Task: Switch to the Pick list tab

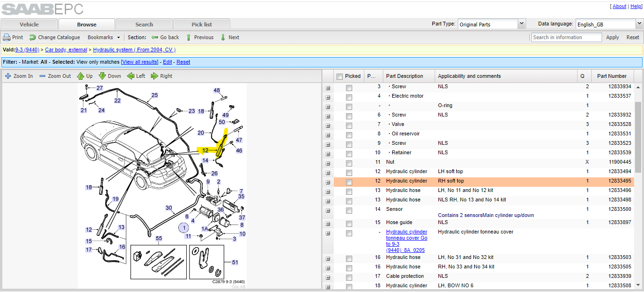Action: point(202,24)
